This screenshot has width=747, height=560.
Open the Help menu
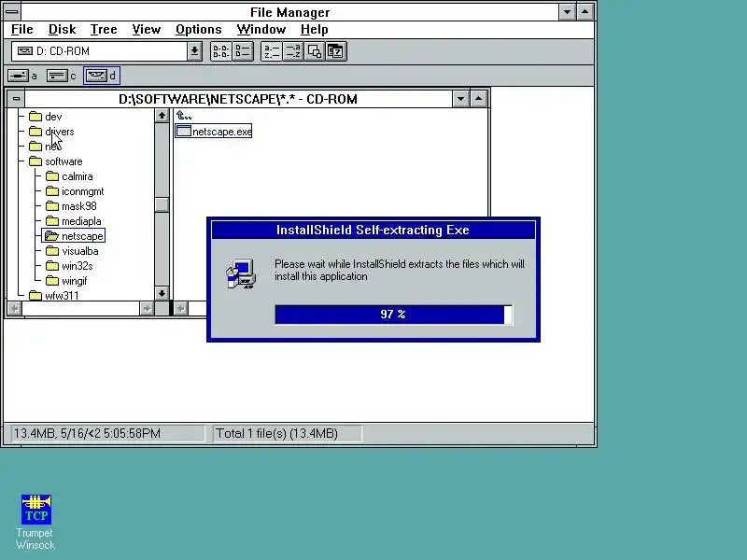coord(315,30)
